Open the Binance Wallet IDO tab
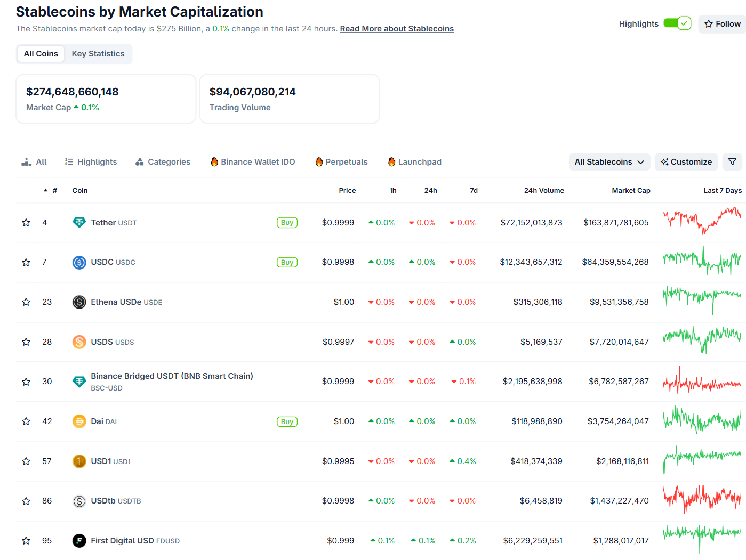 (253, 162)
